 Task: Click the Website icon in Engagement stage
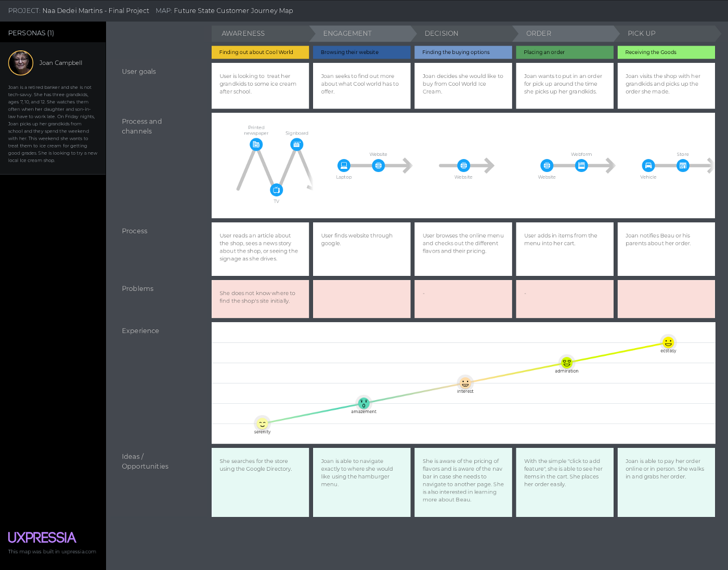pyautogui.click(x=379, y=165)
